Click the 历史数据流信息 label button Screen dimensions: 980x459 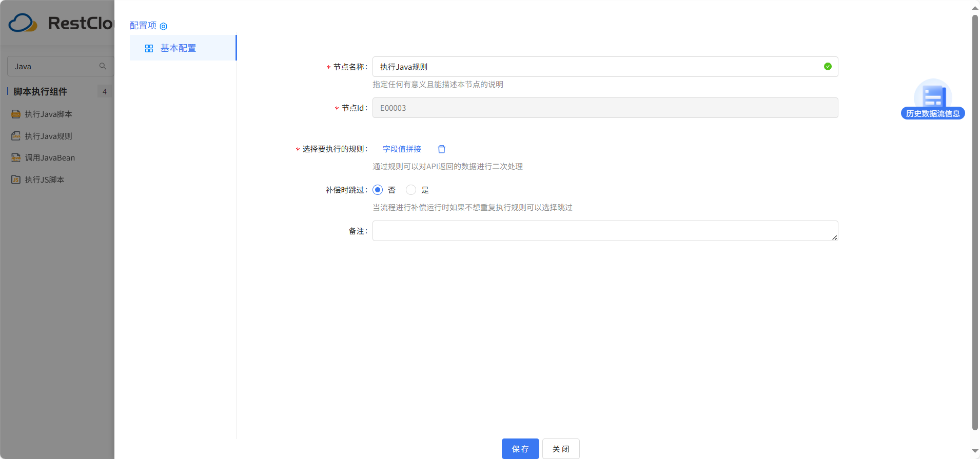coord(933,113)
